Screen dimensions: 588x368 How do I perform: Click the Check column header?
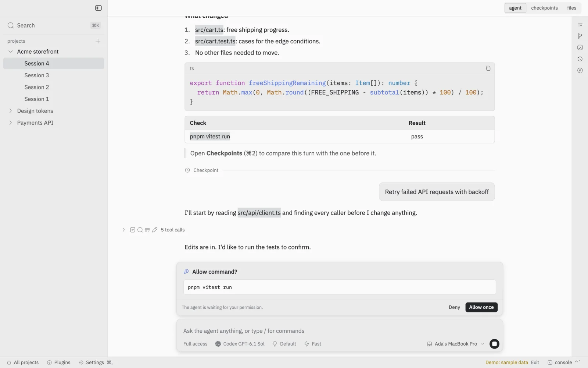pyautogui.click(x=198, y=123)
